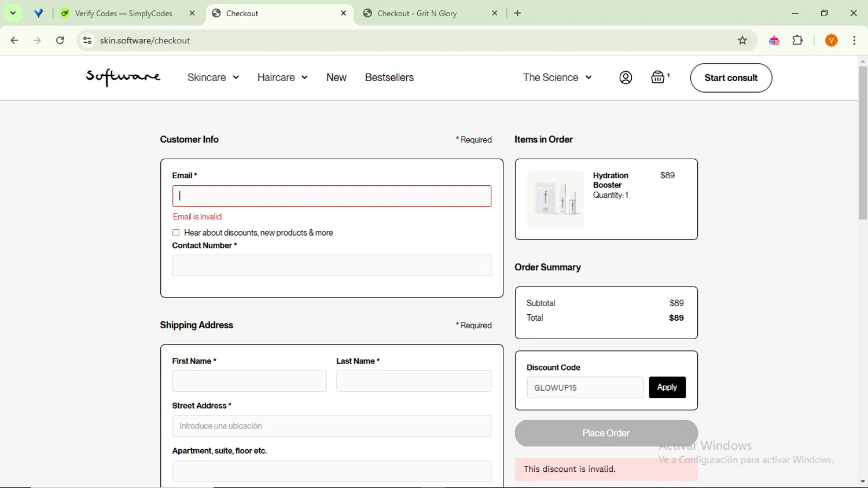Click the 'Order Summary' heading

(547, 267)
